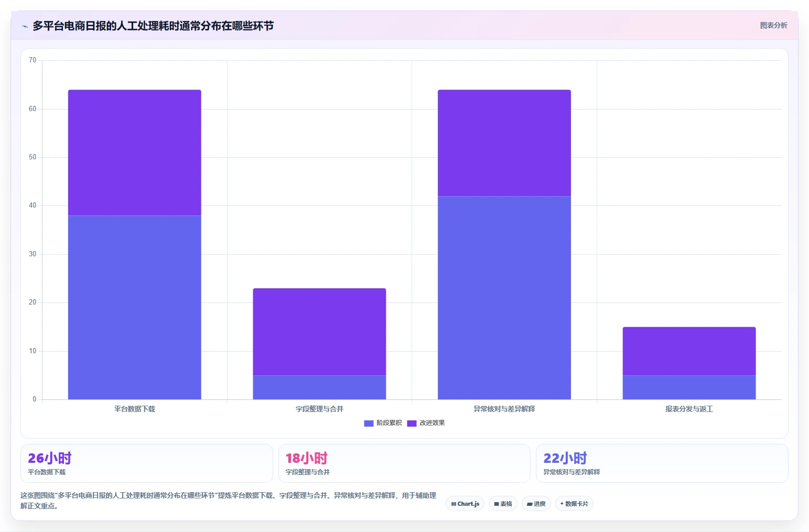Click the Chart.js tag button
Viewport: 809px width, 532px height.
coord(465,504)
